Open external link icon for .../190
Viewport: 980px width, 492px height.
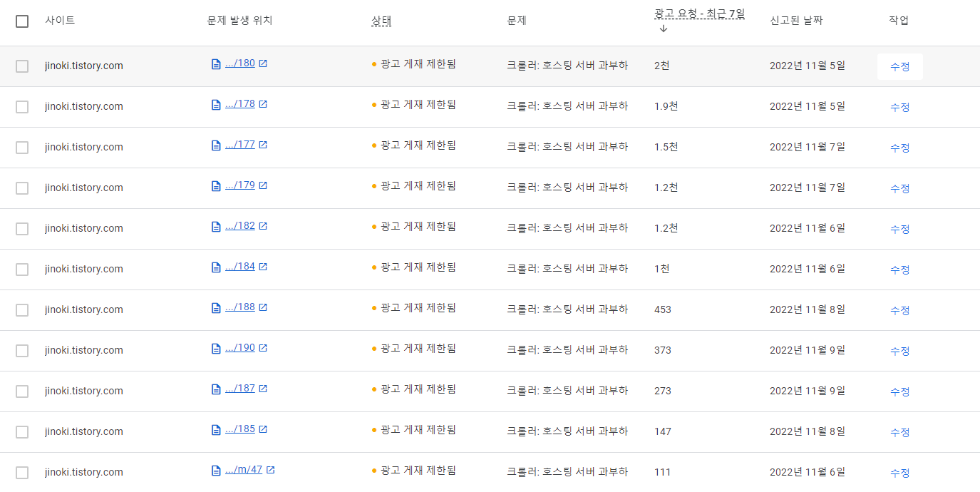pos(263,348)
